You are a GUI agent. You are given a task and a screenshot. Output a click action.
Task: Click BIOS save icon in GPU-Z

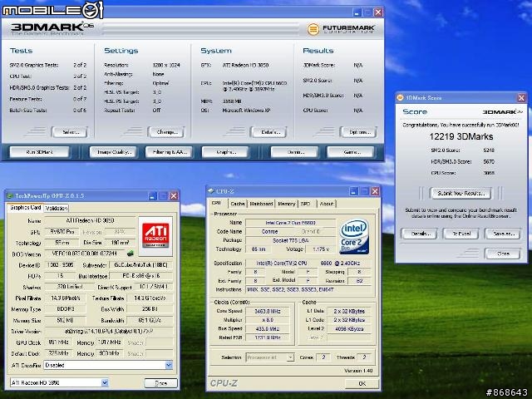131,253
